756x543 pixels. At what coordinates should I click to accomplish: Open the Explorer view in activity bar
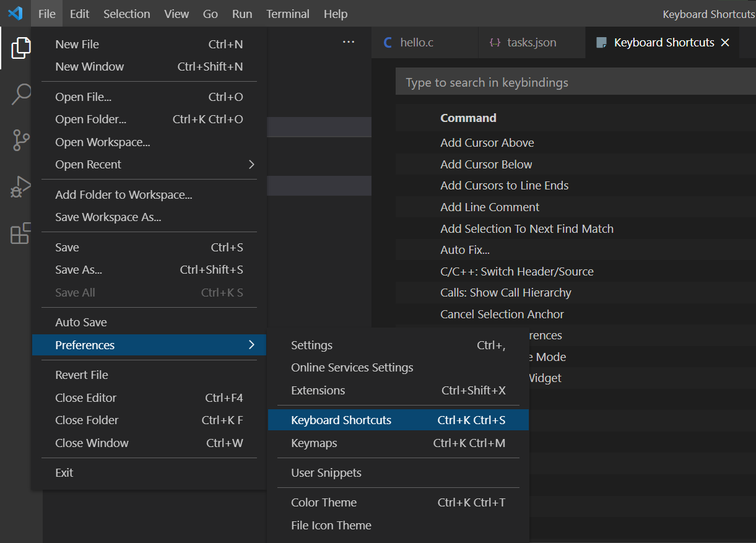(x=21, y=48)
